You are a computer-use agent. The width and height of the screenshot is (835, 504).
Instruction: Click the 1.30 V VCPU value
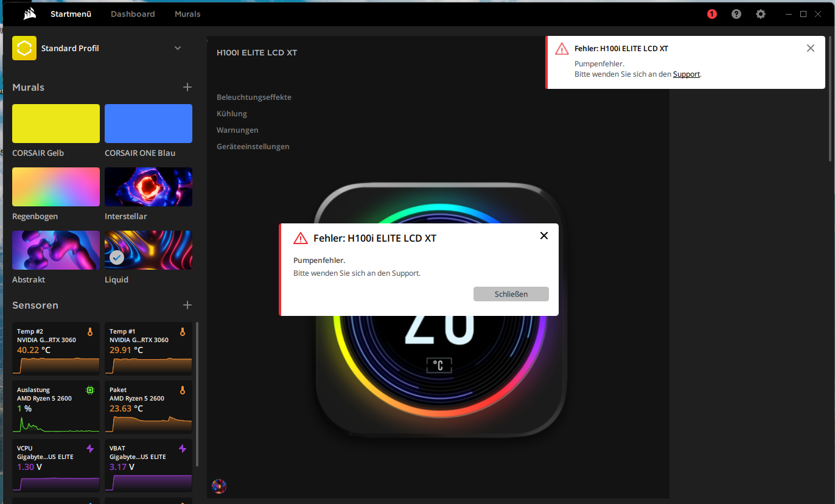pyautogui.click(x=29, y=467)
